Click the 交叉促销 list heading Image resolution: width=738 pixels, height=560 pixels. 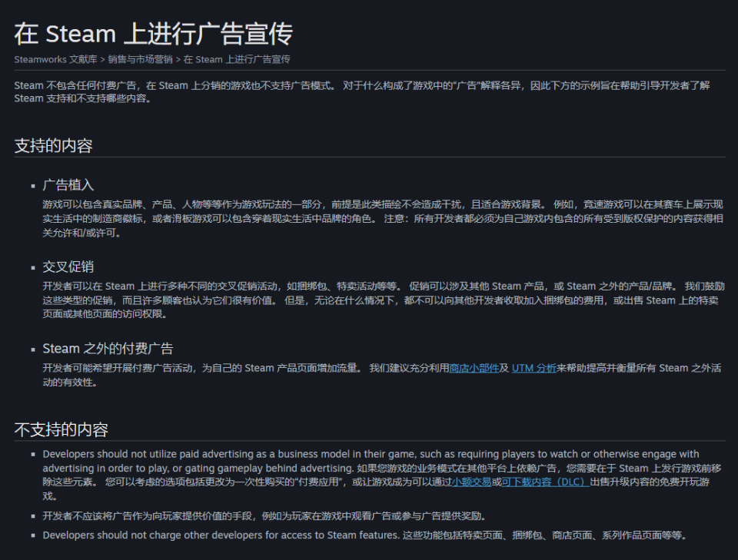point(68,267)
